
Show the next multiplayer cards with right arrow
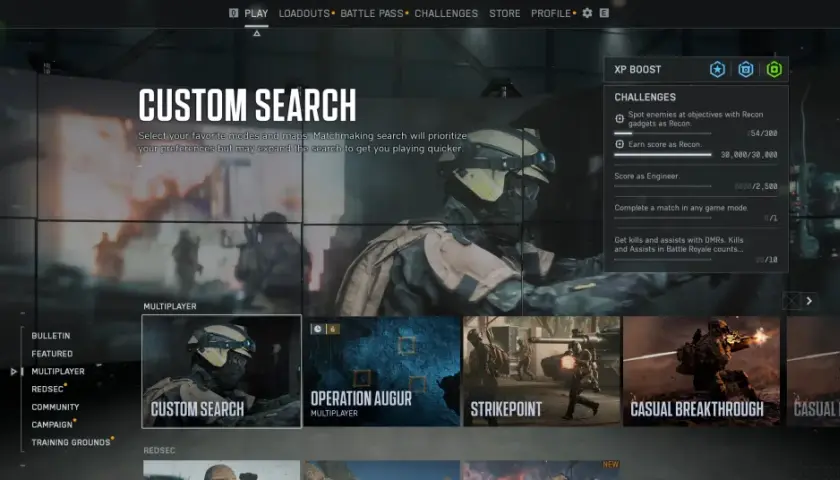point(809,301)
